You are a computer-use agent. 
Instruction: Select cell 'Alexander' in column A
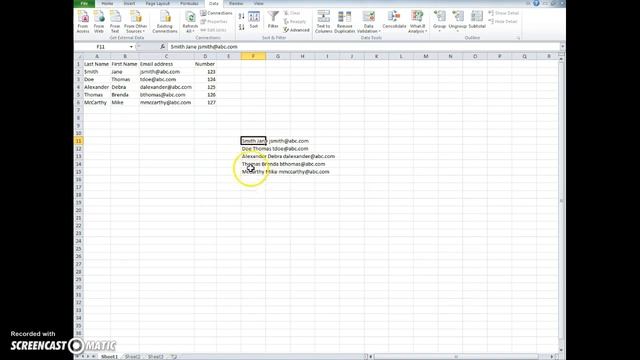(97, 87)
